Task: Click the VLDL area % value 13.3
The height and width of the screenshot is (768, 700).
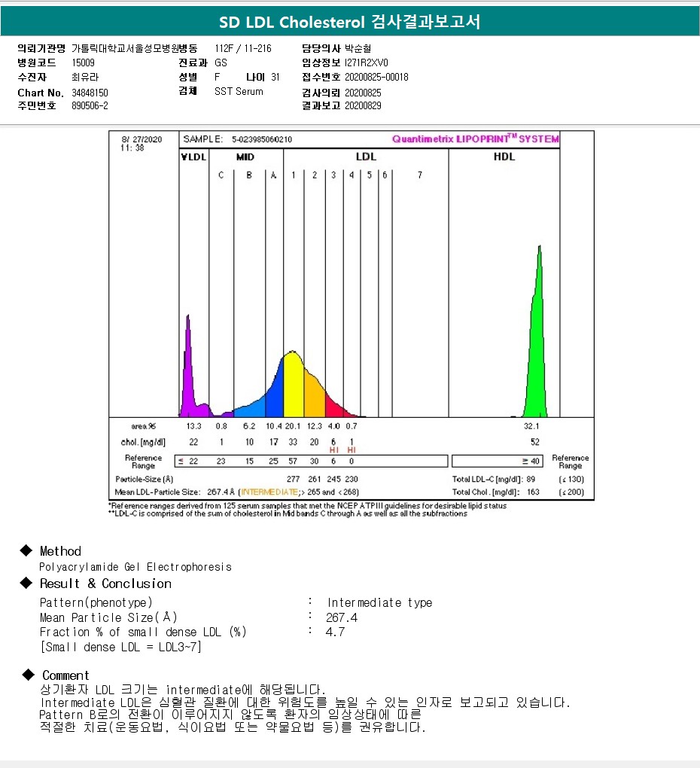Action: coord(194,426)
